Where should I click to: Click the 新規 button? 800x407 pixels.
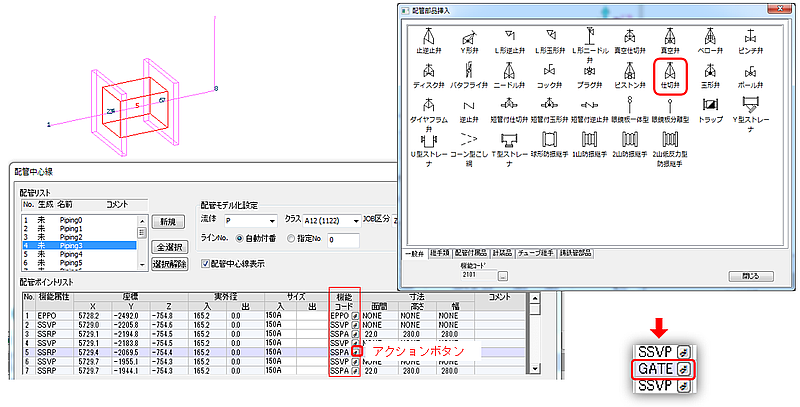[168, 222]
